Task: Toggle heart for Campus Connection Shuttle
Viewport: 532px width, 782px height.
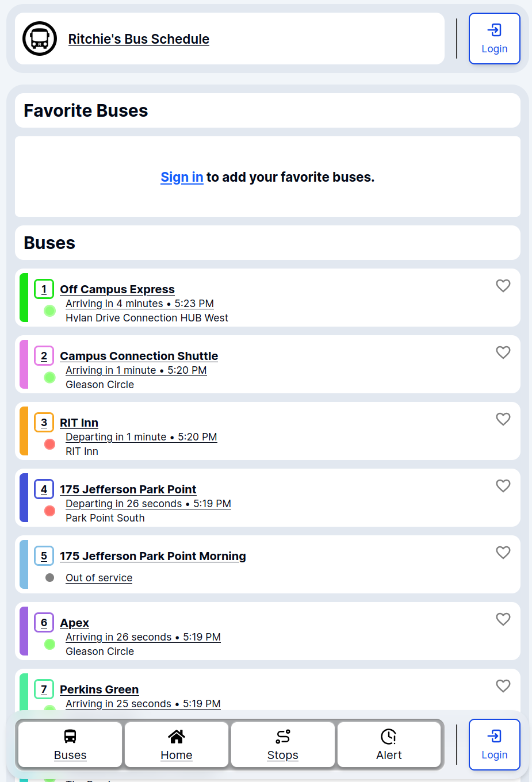Action: pos(503,352)
